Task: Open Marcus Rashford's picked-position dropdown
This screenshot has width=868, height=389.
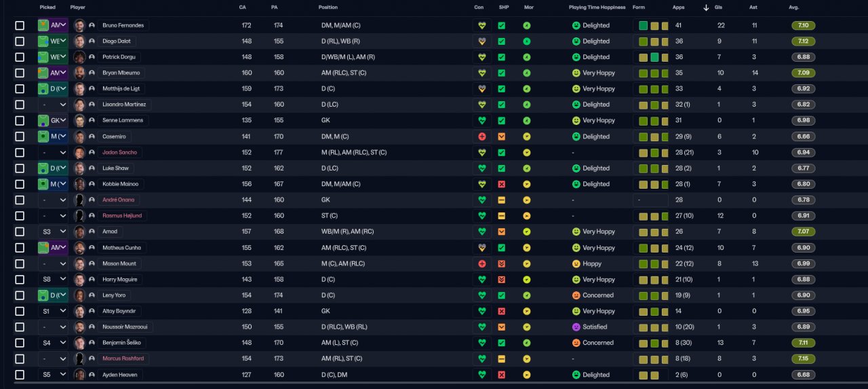Action: [54, 358]
